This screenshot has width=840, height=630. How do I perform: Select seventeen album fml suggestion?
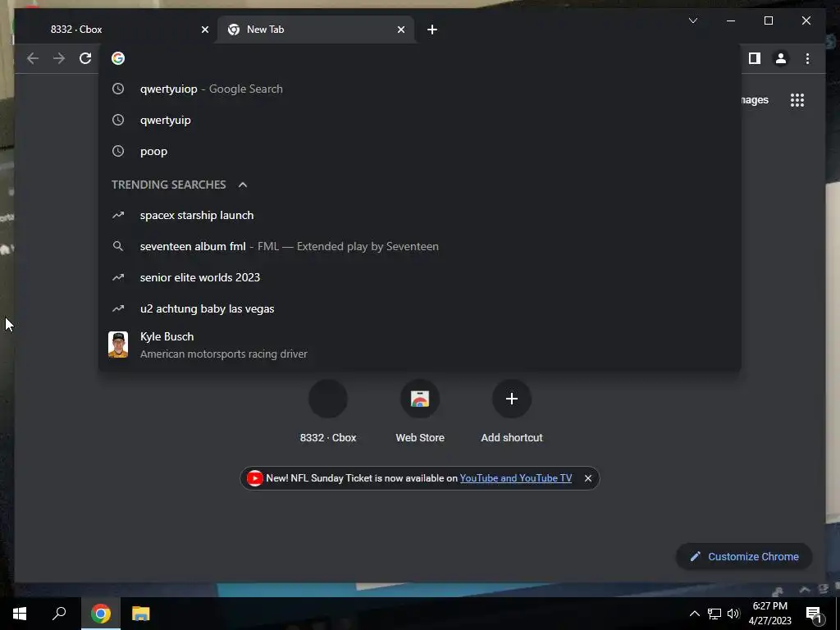[x=421, y=246]
